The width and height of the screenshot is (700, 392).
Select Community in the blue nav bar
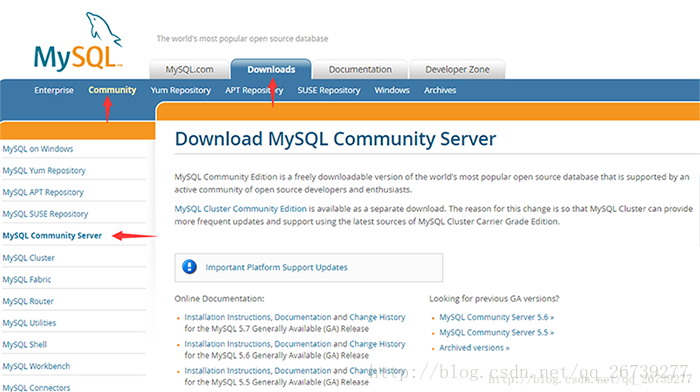pos(112,90)
